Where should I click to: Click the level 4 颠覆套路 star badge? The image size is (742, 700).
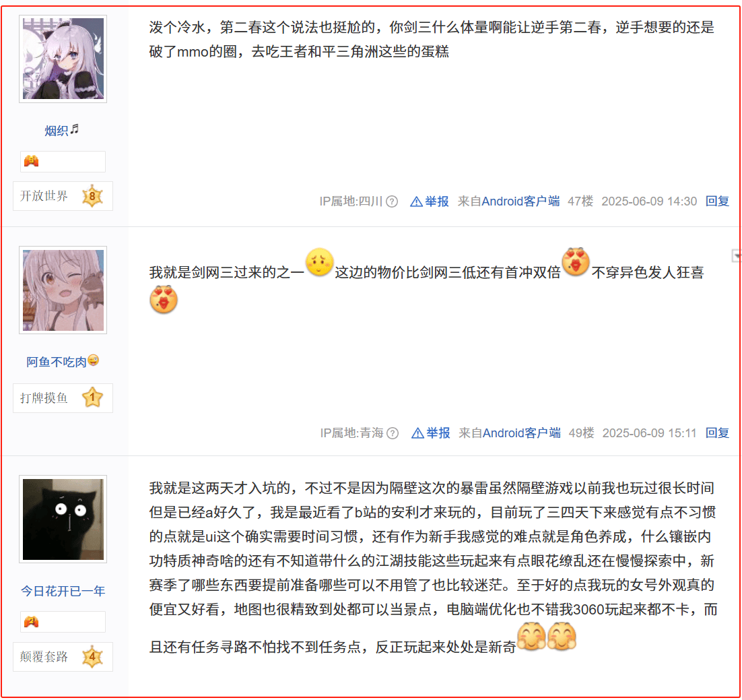[92, 657]
